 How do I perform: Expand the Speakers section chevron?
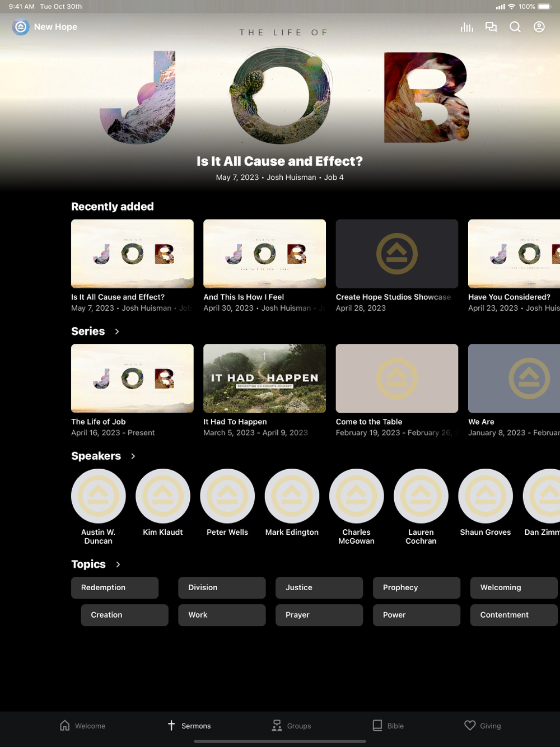pyautogui.click(x=133, y=456)
